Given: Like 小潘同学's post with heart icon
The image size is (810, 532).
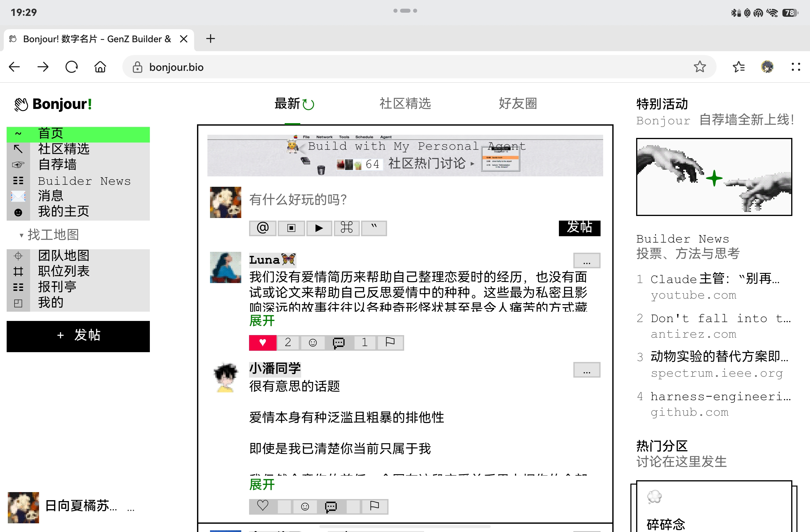Looking at the screenshot, I should 262,506.
